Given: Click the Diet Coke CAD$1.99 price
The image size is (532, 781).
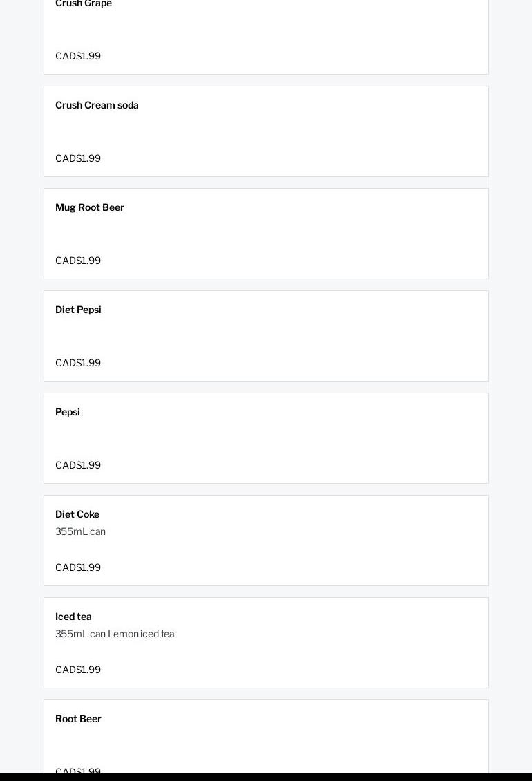Looking at the screenshot, I should tap(78, 568).
